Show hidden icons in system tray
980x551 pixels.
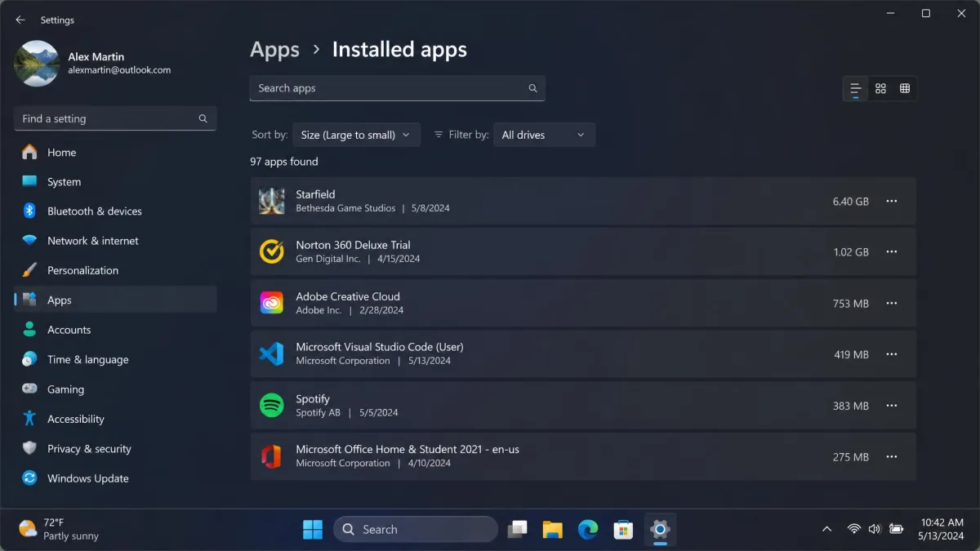click(826, 529)
